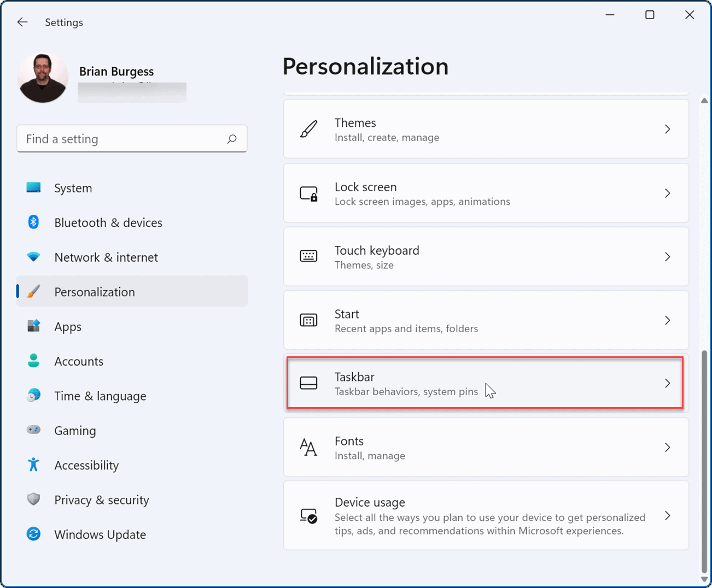Click the Lock screen icon

309,193
